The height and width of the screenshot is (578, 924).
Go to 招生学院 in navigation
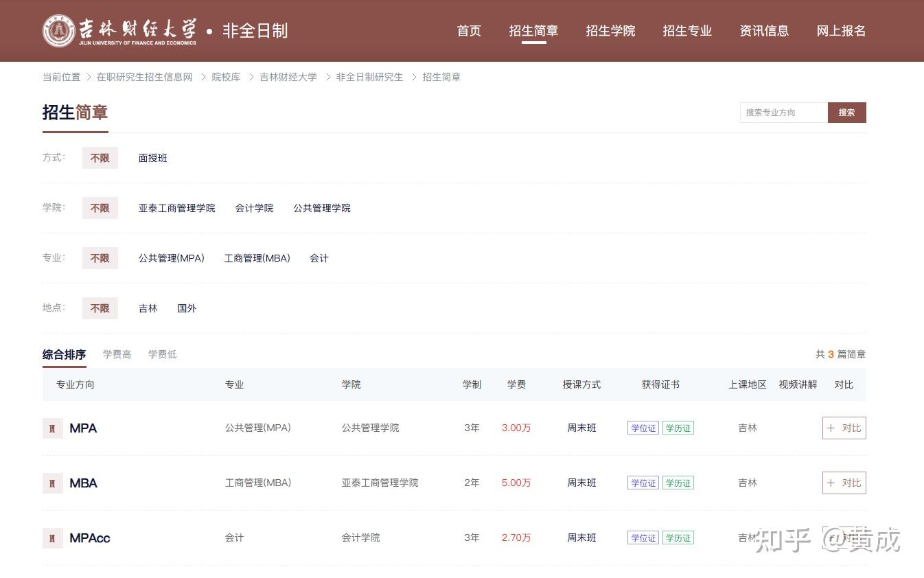[610, 31]
